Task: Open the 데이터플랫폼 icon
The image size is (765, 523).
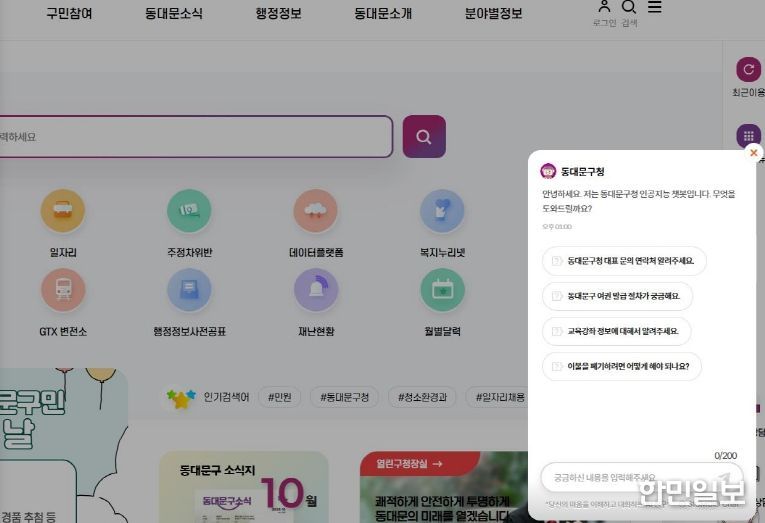Action: [316, 211]
